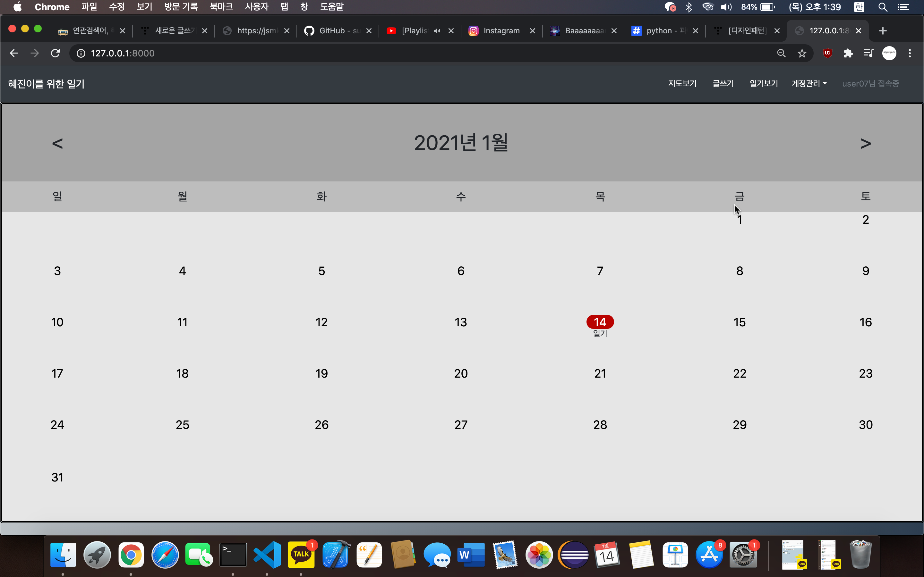Image resolution: width=924 pixels, height=577 pixels.
Task: Open the 지도보기 link
Action: (x=682, y=84)
